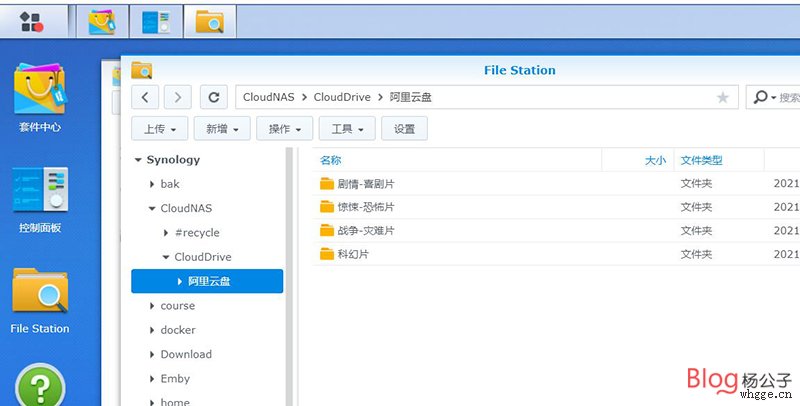800x406 pixels.
Task: Collapse the CloudNAS folder arrow
Action: pos(152,209)
